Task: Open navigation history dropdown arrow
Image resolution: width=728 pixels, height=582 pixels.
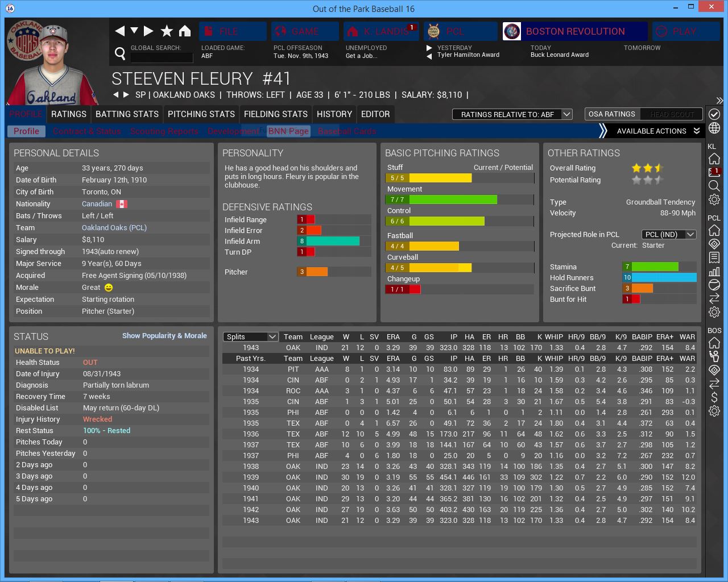Action: (x=134, y=31)
